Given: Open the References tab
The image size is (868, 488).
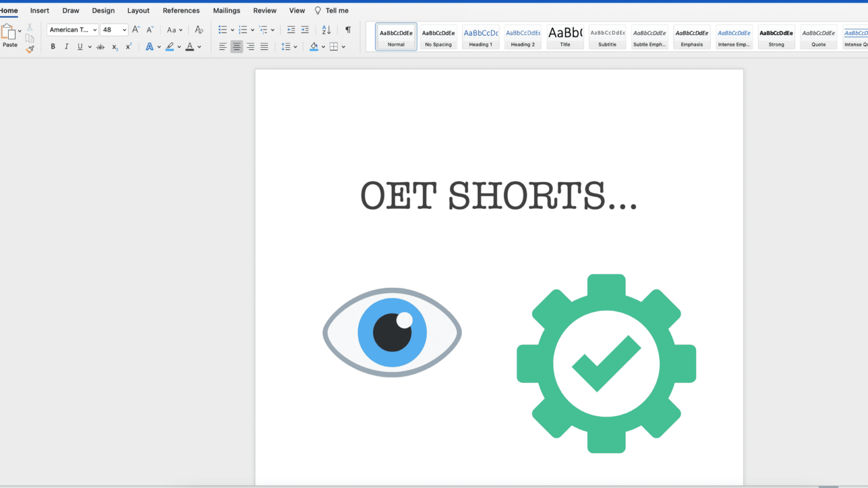Looking at the screenshot, I should [181, 10].
